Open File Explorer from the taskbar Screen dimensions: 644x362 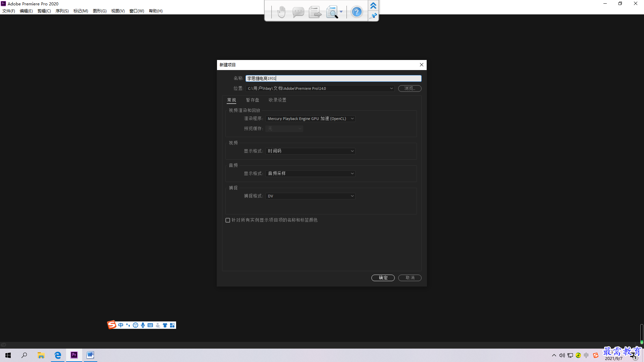click(x=41, y=355)
